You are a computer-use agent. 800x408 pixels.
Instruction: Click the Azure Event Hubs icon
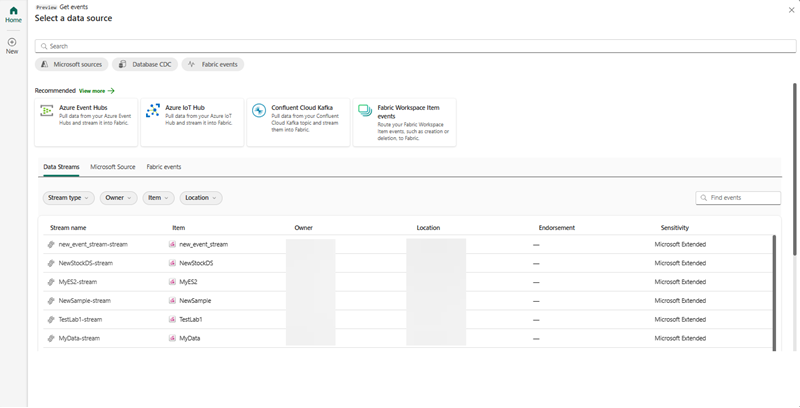47,111
